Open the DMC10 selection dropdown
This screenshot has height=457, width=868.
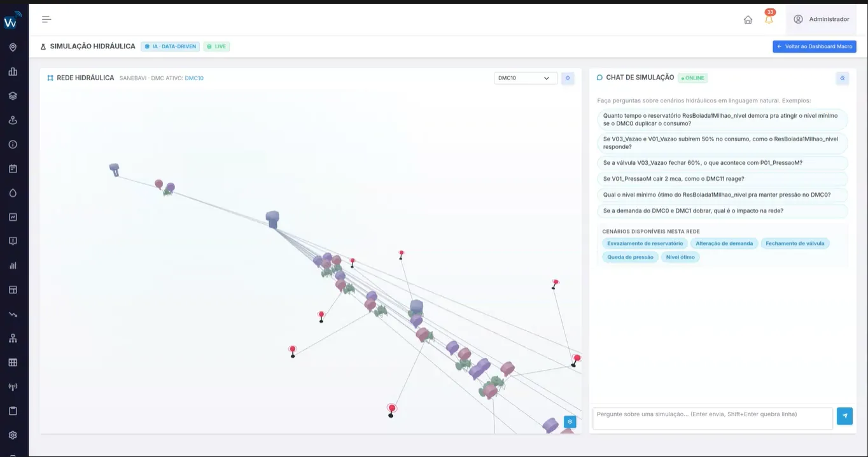tap(525, 78)
